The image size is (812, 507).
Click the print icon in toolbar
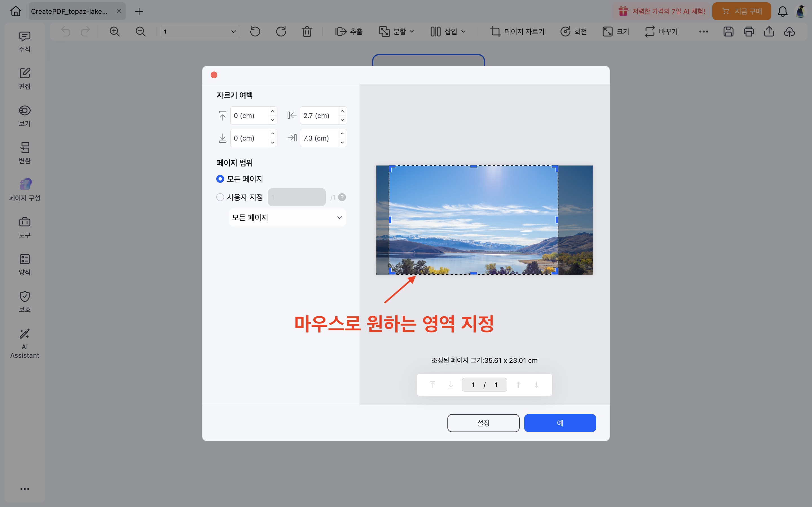point(749,32)
